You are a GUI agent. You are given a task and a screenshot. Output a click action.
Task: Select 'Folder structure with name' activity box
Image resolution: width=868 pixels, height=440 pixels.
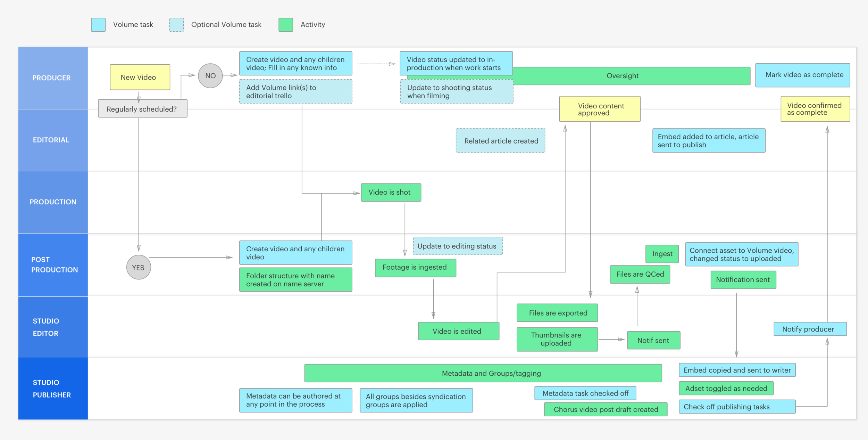pyautogui.click(x=296, y=279)
